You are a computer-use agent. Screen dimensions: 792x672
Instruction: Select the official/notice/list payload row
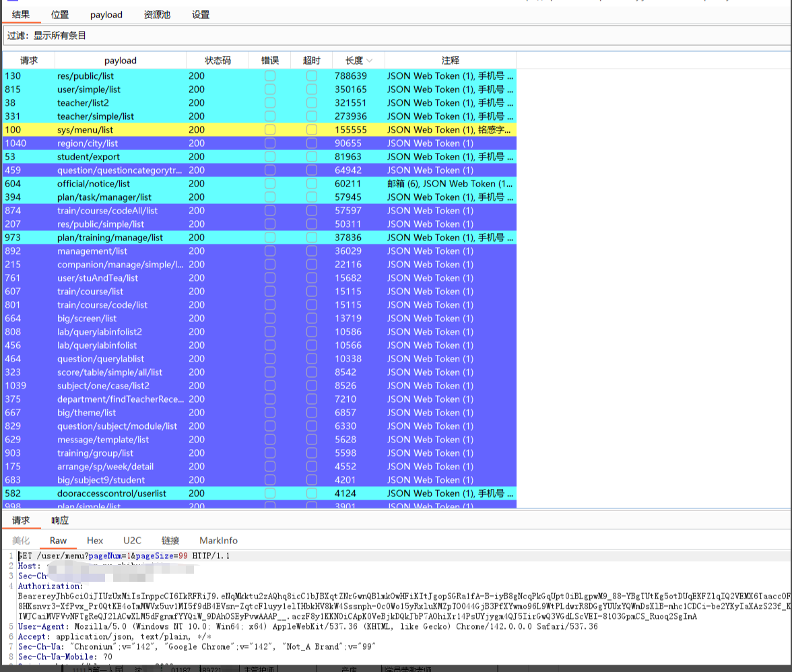260,184
